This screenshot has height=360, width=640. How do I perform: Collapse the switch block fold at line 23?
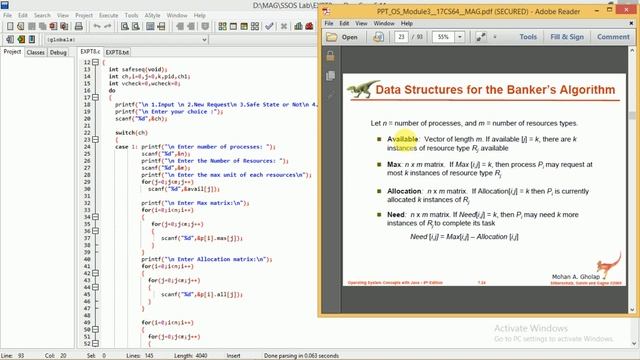pos(96,140)
